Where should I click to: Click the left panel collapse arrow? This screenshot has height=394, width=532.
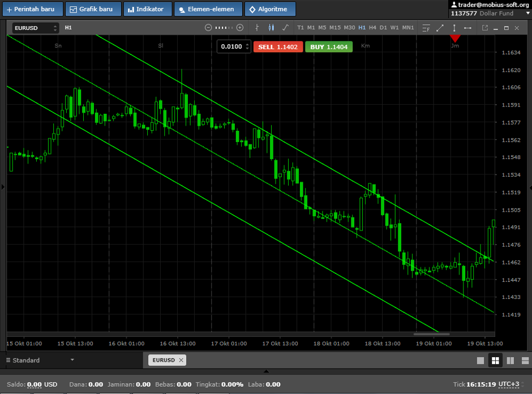click(3, 187)
